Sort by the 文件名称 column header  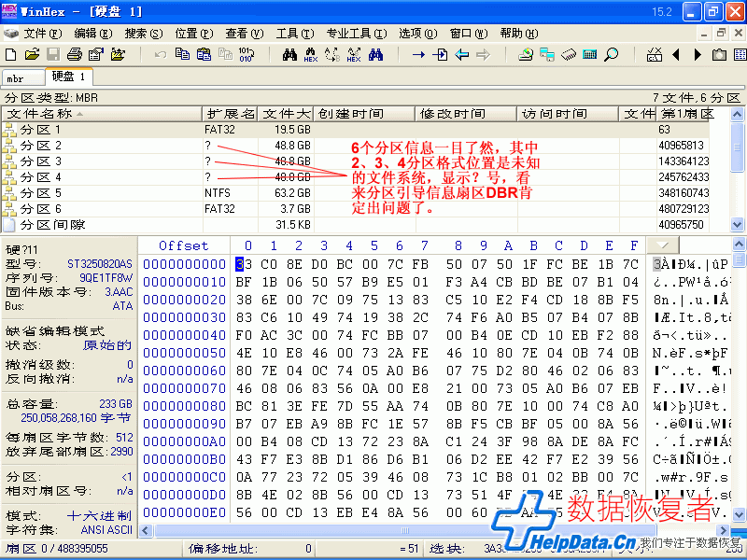click(102, 113)
